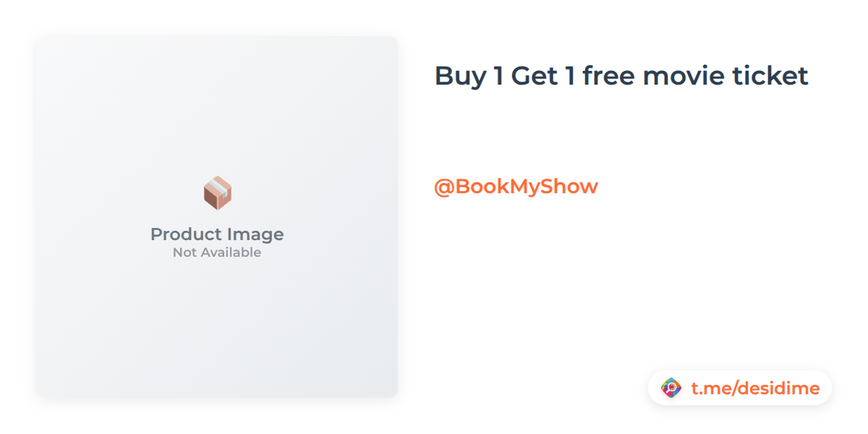The height and width of the screenshot is (434, 868).
Task: Click the word 'Available' under Product Image
Action: click(232, 252)
